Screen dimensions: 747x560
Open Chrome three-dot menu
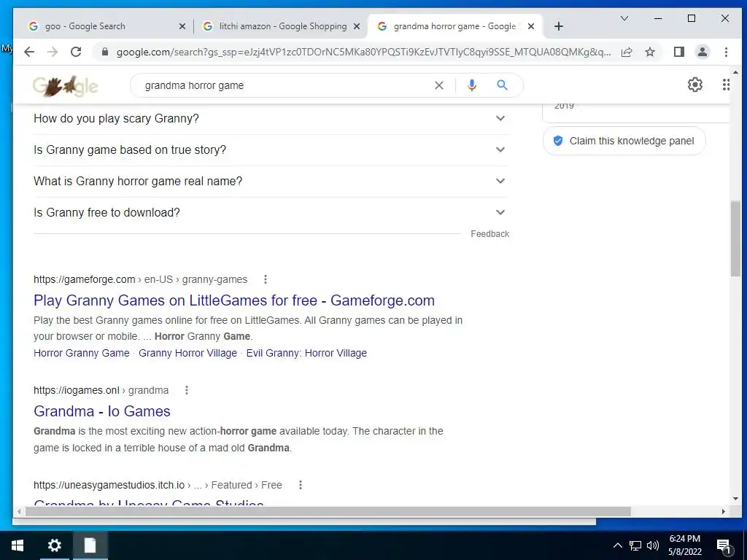[x=726, y=52]
